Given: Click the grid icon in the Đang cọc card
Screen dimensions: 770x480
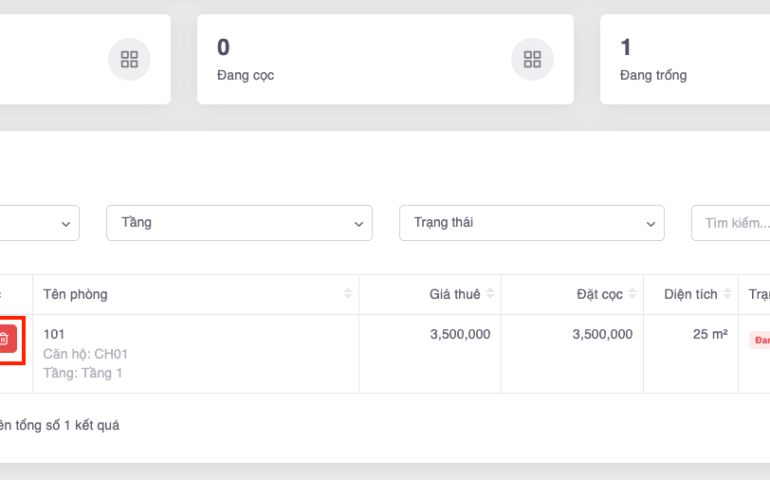Looking at the screenshot, I should click(532, 59).
